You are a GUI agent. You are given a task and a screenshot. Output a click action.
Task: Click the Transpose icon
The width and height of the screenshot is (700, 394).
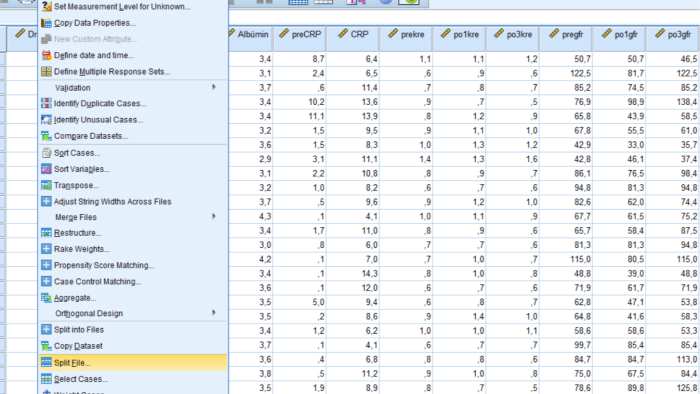[x=46, y=185]
